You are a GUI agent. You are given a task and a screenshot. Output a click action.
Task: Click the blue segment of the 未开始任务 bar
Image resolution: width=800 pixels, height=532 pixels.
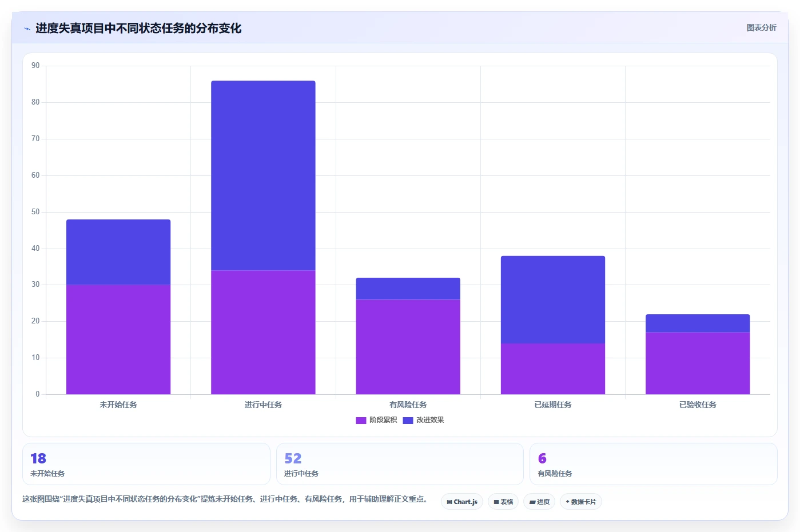pos(118,252)
